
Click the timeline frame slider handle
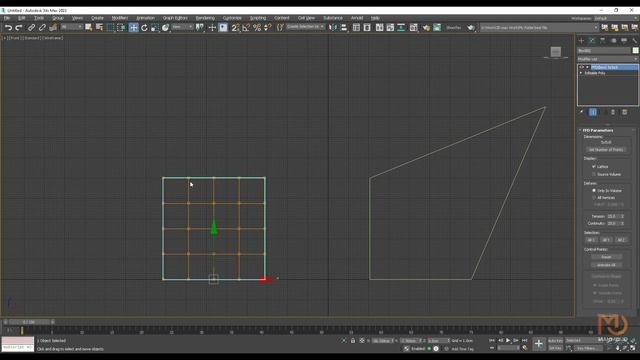(29, 322)
